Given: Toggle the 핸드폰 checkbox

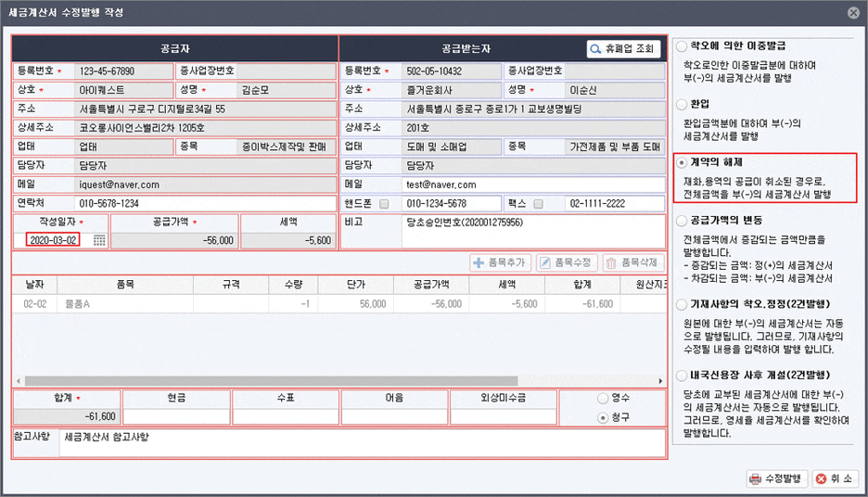Looking at the screenshot, I should (384, 204).
